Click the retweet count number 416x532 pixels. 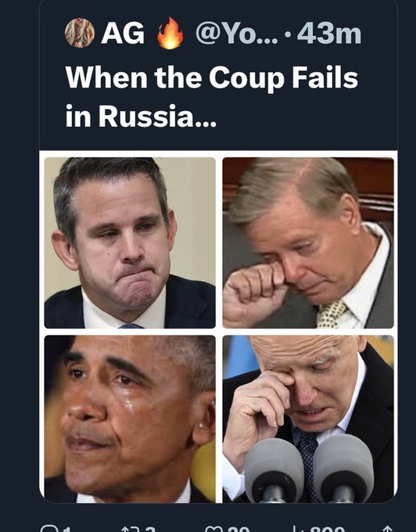click(149, 530)
